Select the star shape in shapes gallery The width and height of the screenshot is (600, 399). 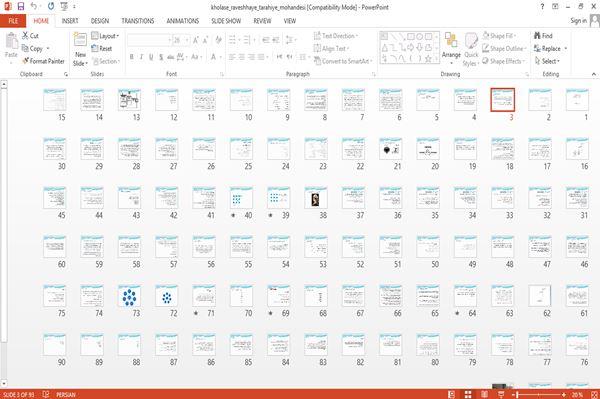[x=428, y=59]
